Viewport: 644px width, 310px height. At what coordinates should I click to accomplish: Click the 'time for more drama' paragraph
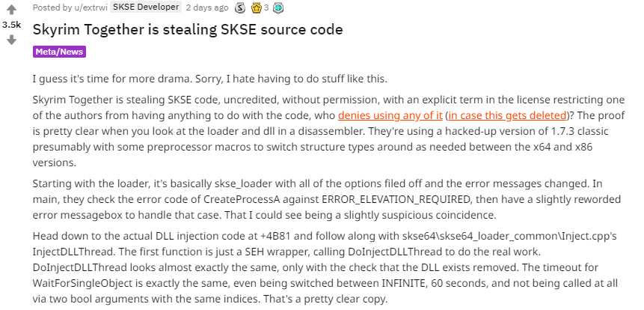pyautogui.click(x=210, y=79)
